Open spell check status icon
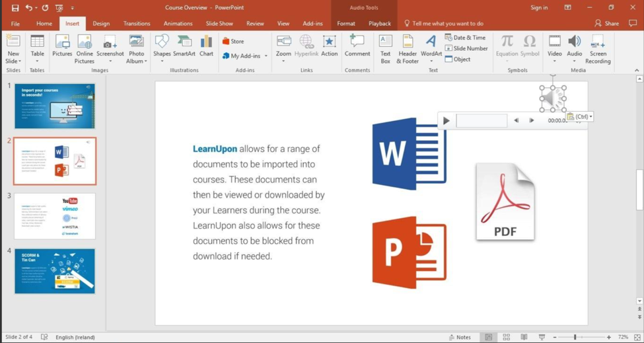Viewport: 644px width, 343px height. coord(44,337)
